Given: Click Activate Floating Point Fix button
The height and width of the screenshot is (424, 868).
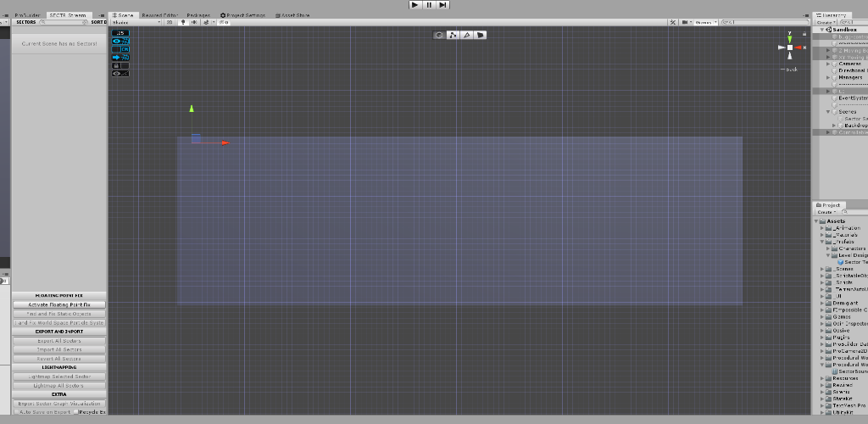Looking at the screenshot, I should pyautogui.click(x=59, y=304).
